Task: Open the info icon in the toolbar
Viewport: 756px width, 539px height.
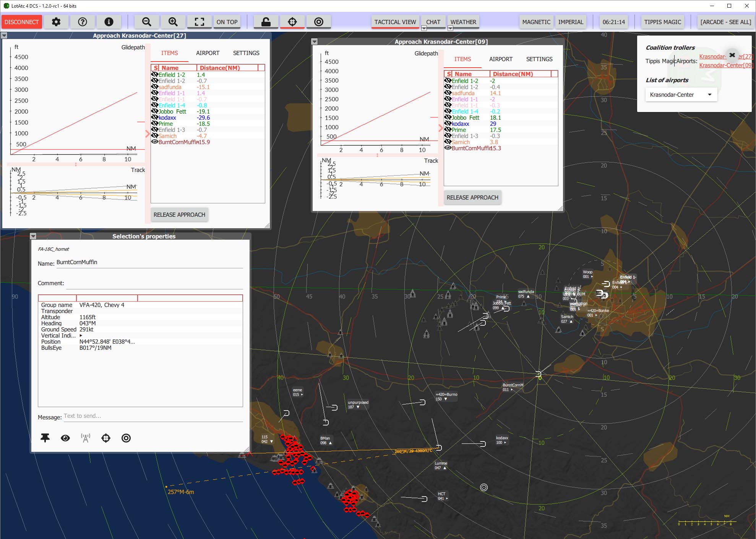Action: (x=109, y=22)
